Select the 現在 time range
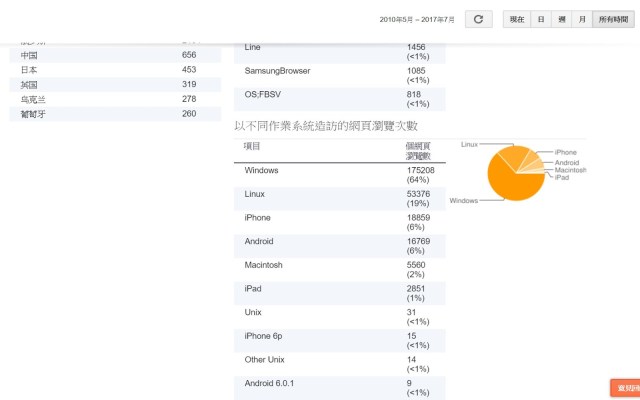The width and height of the screenshot is (640, 400). click(x=516, y=19)
